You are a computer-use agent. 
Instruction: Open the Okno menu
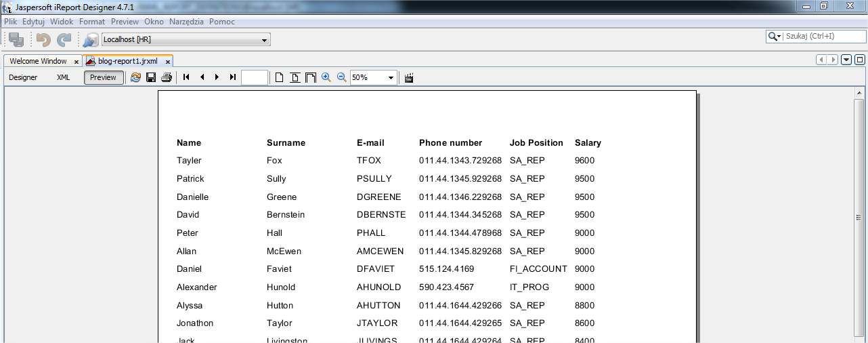tap(154, 22)
